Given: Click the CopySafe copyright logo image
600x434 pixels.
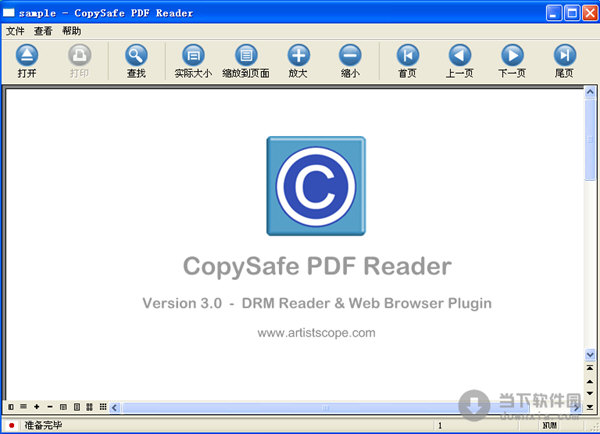Looking at the screenshot, I should (x=316, y=186).
